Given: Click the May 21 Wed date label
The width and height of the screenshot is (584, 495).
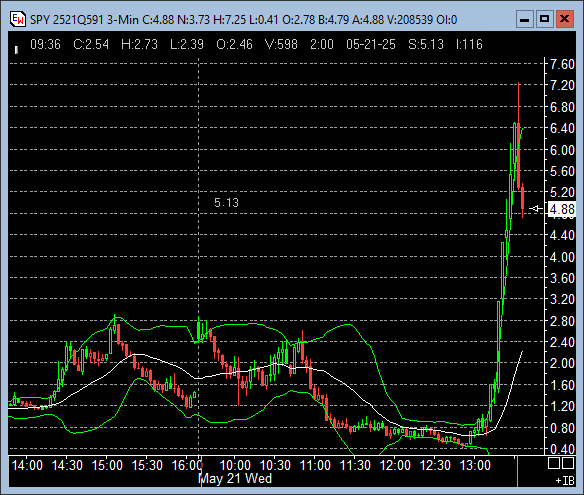Looking at the screenshot, I should pos(235,479).
